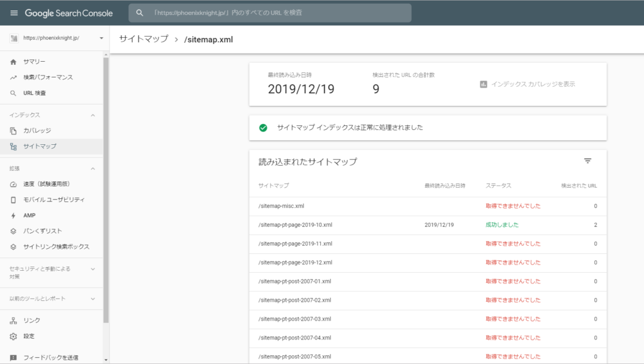Click the サマリー home icon

point(13,62)
